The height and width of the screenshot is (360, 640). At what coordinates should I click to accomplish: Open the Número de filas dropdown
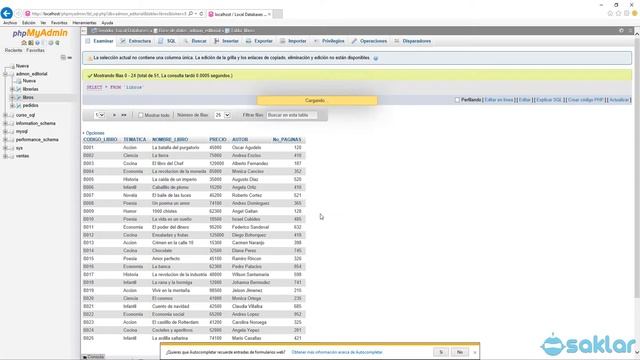pyautogui.click(x=222, y=115)
